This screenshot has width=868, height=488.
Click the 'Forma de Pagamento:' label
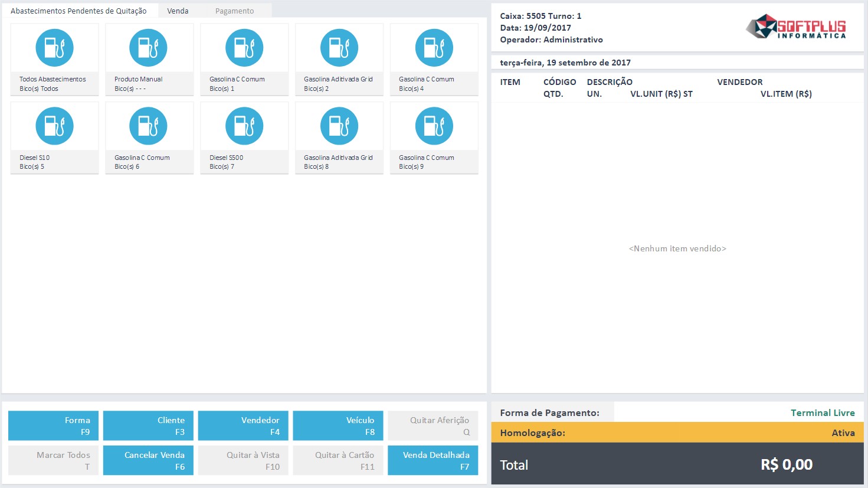pyautogui.click(x=549, y=413)
